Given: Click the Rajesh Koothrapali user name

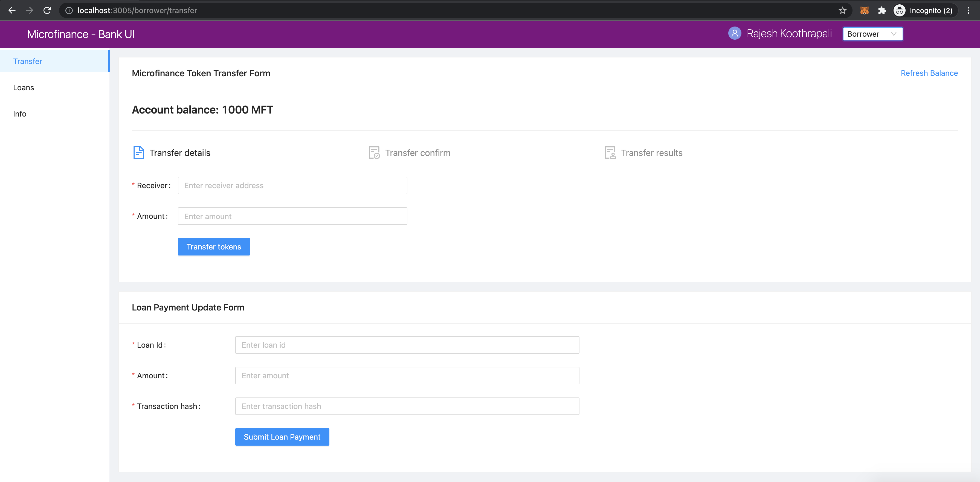Looking at the screenshot, I should (789, 33).
